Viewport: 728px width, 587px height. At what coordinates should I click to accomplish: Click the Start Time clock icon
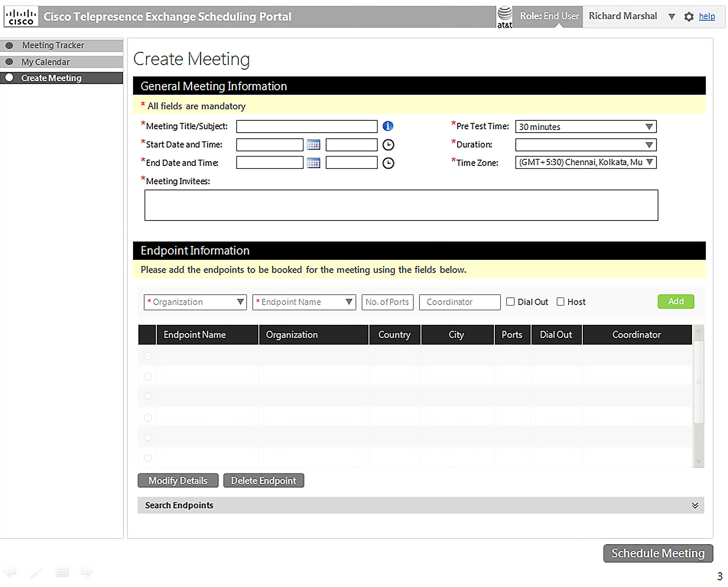pos(388,145)
